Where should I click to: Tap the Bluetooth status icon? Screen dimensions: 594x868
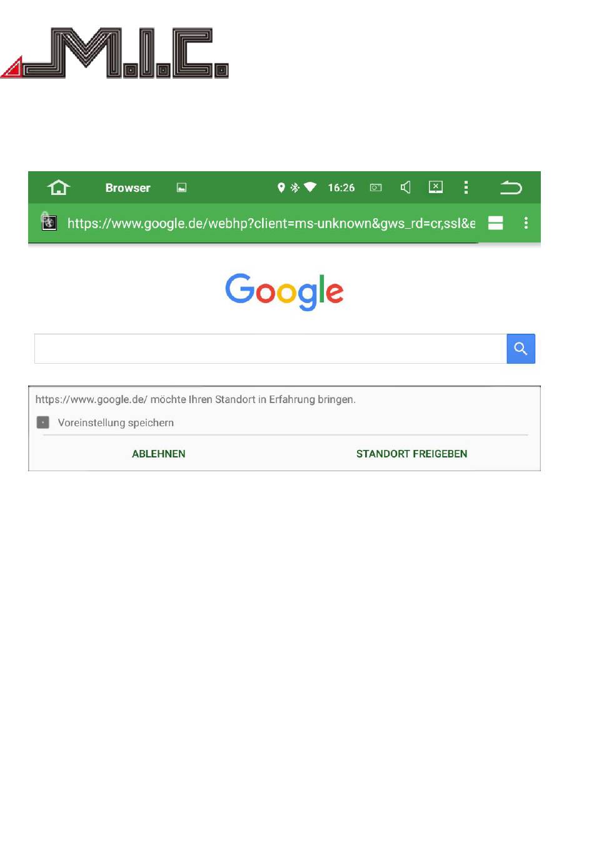[x=295, y=187]
